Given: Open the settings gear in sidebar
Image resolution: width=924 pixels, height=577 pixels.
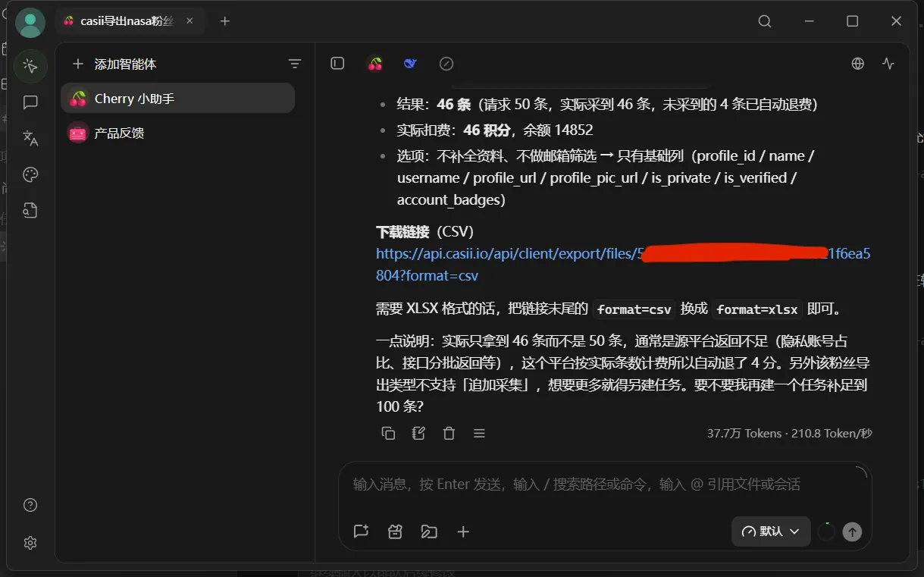Looking at the screenshot, I should [x=30, y=542].
